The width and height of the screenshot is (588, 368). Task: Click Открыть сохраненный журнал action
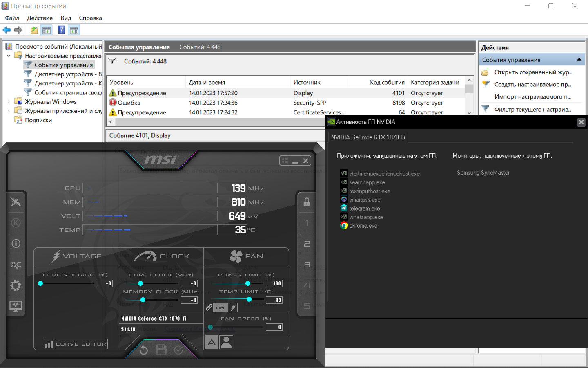533,72
